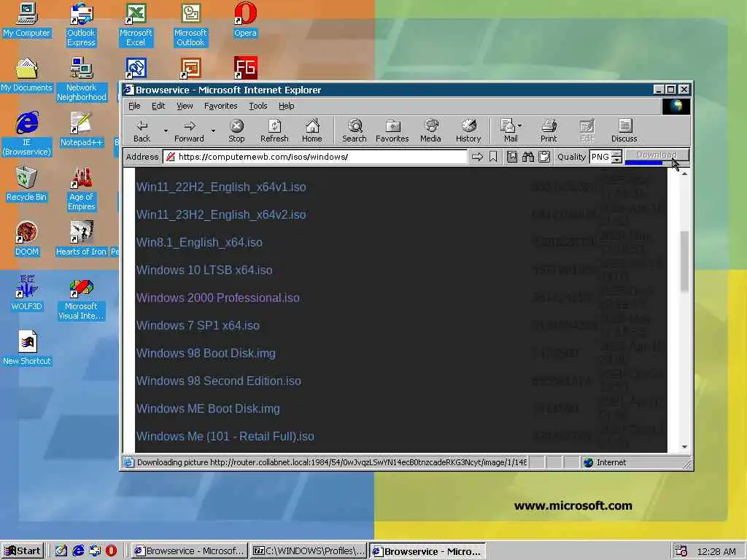Click the Go arrow beside the address bar

(x=477, y=157)
